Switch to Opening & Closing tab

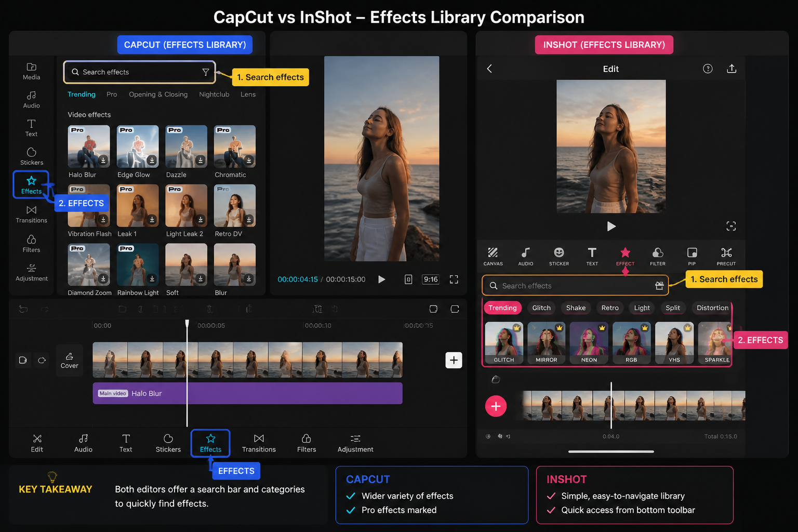pos(158,95)
